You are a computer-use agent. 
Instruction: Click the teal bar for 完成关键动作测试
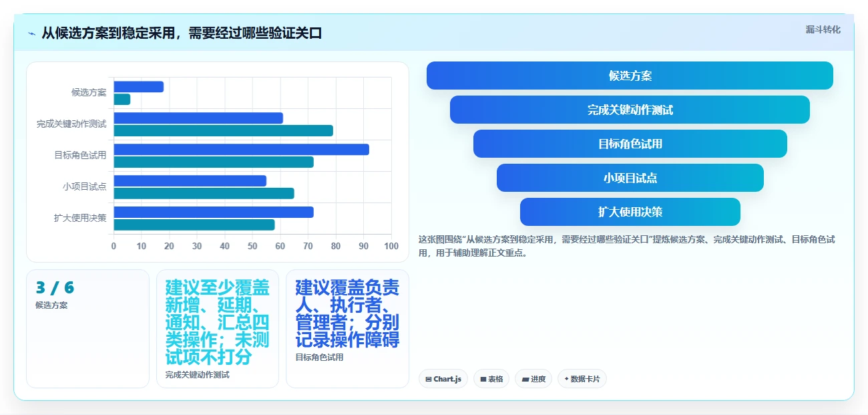pyautogui.click(x=223, y=131)
